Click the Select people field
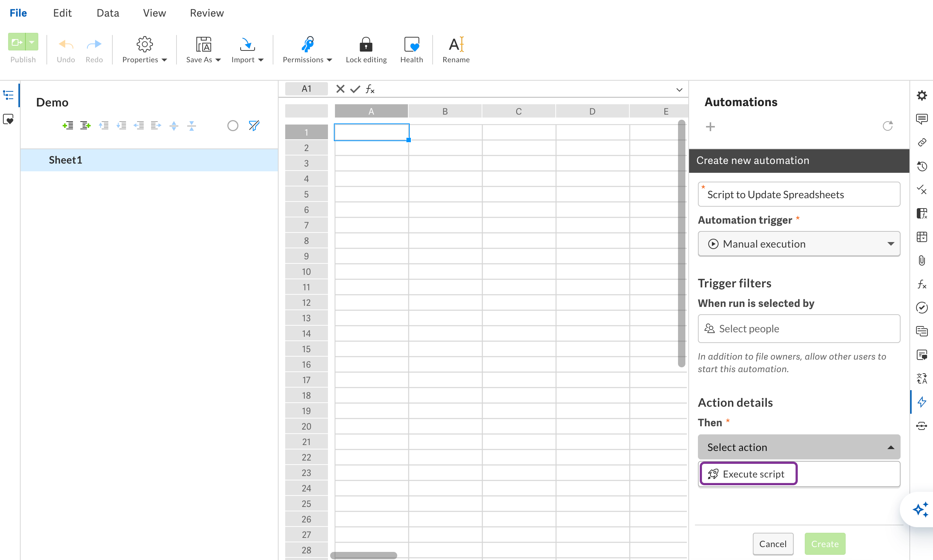933x560 pixels. pyautogui.click(x=799, y=328)
